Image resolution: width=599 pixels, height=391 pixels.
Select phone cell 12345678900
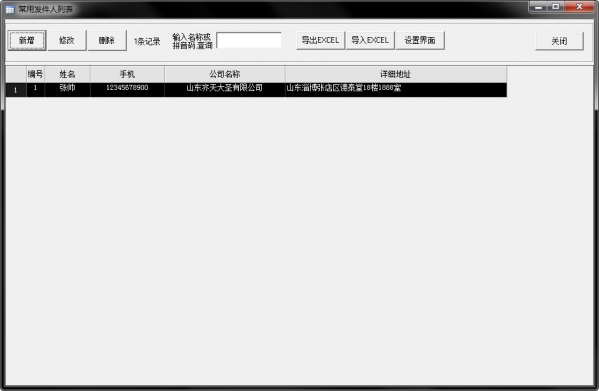127,90
